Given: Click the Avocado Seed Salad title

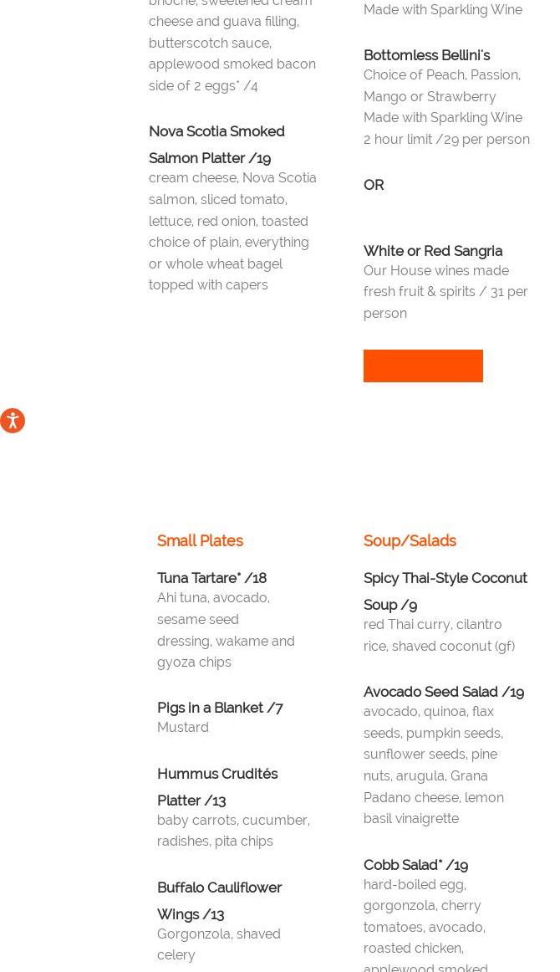Looking at the screenshot, I should 443,692.
